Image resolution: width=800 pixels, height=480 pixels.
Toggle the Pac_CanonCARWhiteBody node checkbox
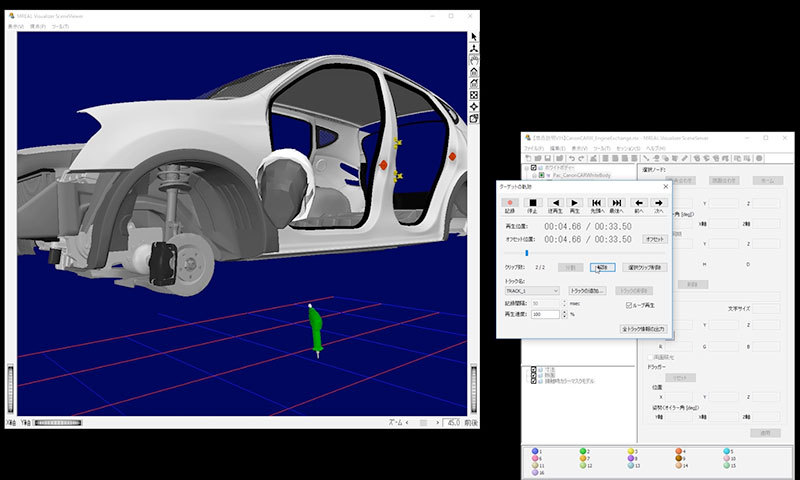pyautogui.click(x=542, y=174)
